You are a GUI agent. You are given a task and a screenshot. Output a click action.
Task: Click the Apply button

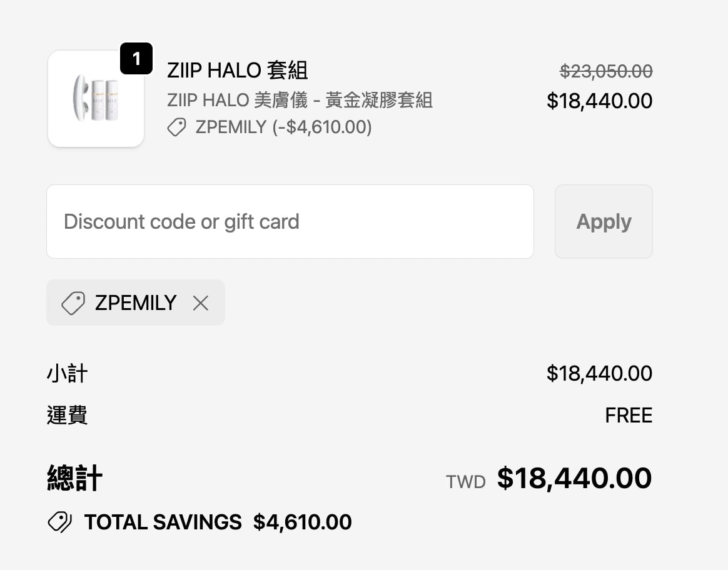(603, 221)
